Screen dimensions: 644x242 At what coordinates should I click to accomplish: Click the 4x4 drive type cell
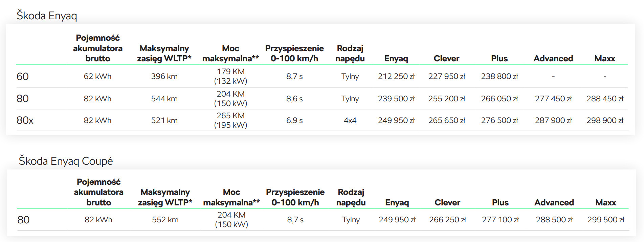[x=350, y=120]
